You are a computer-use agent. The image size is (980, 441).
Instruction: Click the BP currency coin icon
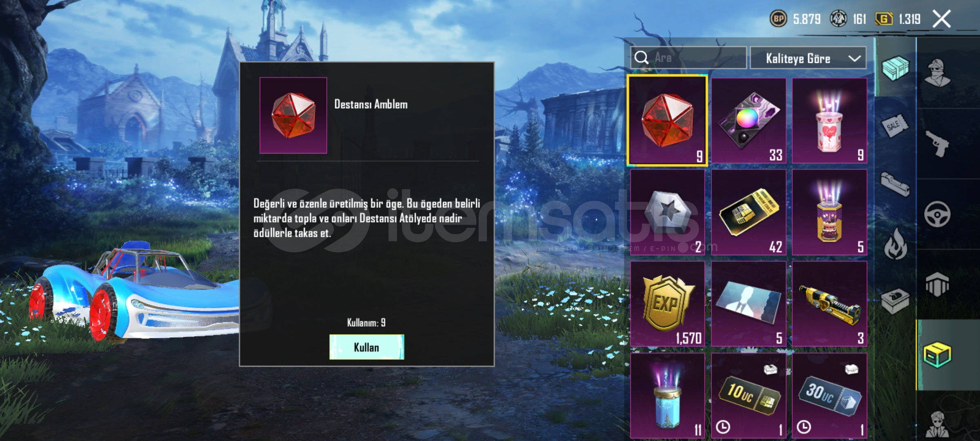(778, 19)
